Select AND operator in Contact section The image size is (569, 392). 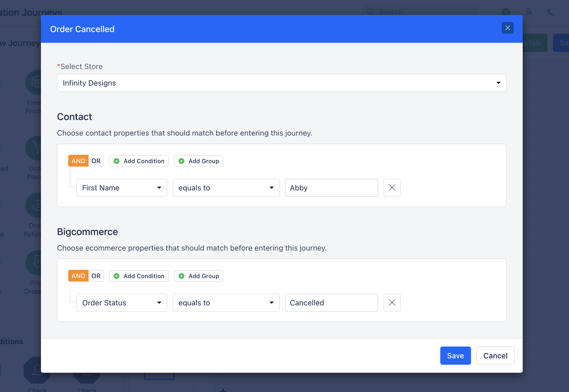click(x=78, y=161)
